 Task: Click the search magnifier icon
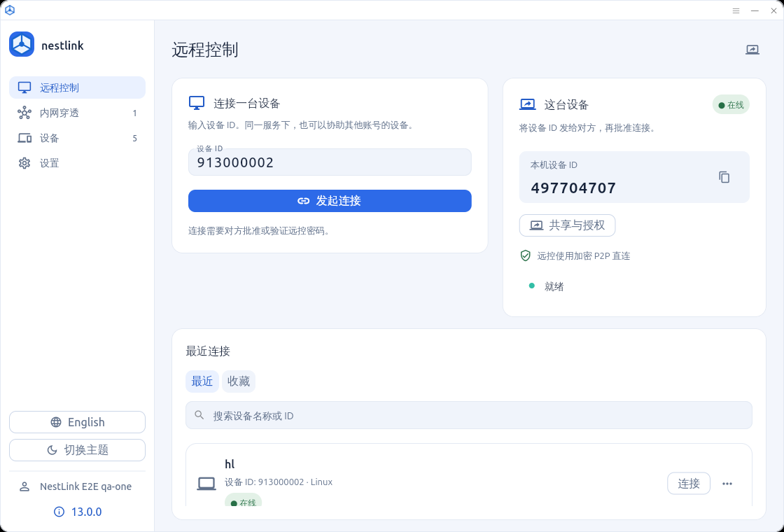coord(199,415)
